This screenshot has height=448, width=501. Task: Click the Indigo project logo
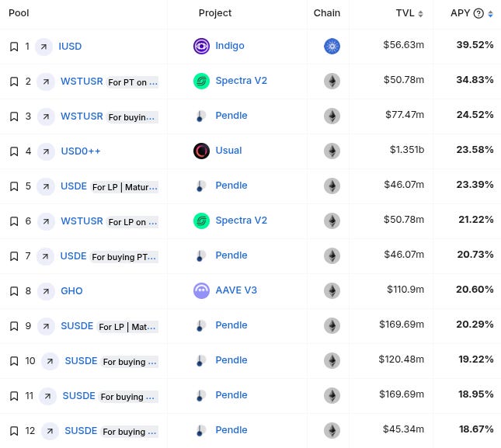[x=202, y=46]
